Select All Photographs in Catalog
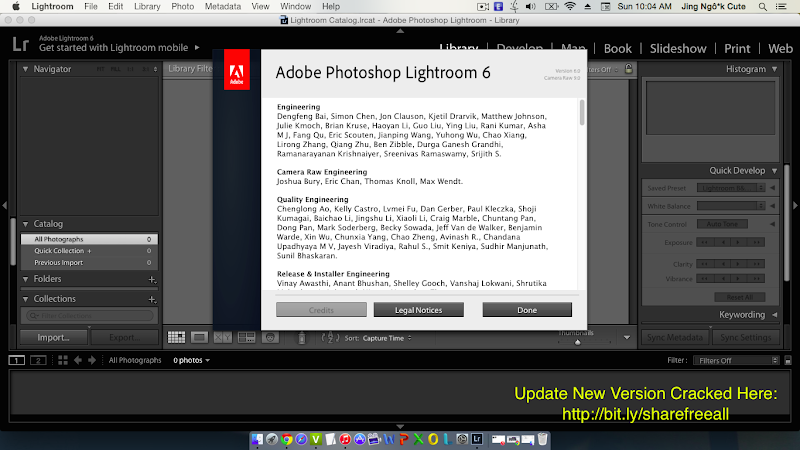The height and width of the screenshot is (450, 800). coord(89,239)
